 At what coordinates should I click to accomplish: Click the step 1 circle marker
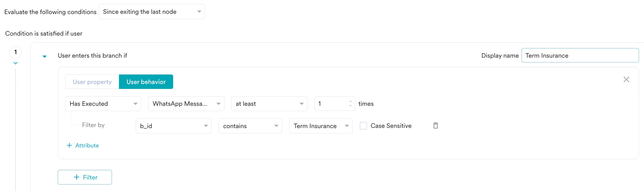(16, 52)
